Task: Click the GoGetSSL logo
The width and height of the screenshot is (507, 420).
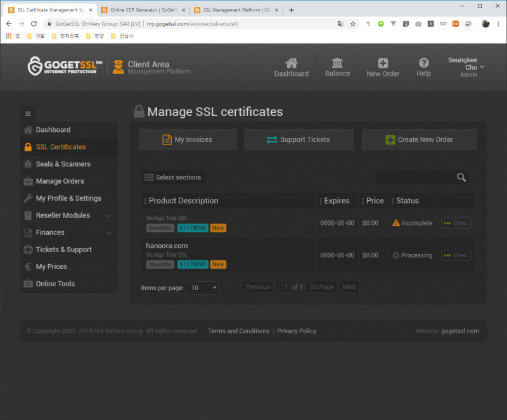Action: [x=65, y=66]
